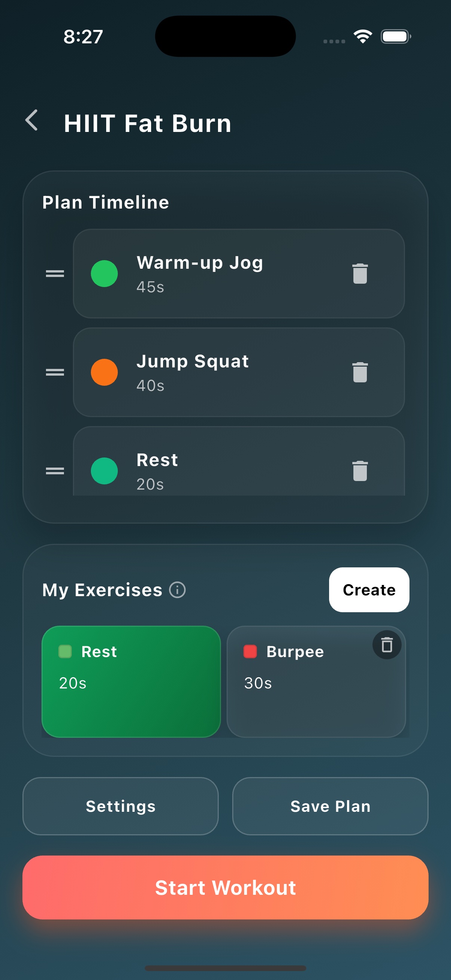Click the drag handle beside Jump Squat

[x=53, y=372]
